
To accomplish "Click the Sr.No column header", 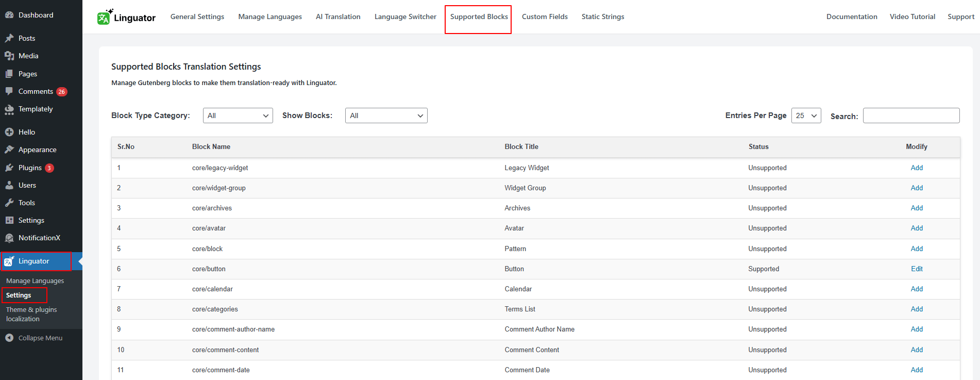I will click(x=126, y=146).
